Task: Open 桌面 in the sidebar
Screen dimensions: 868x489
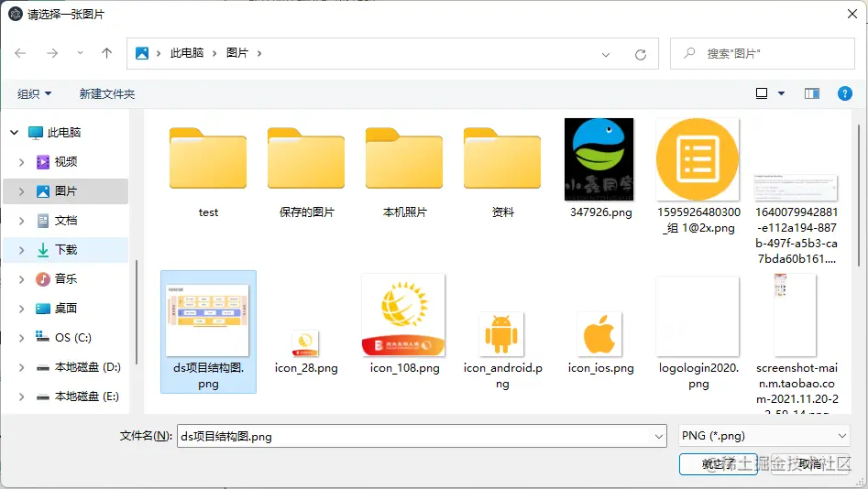Action: 65,309
